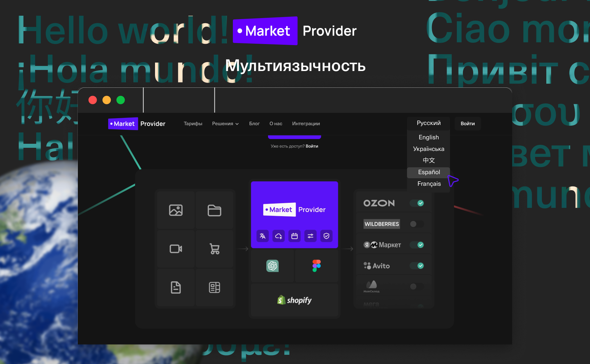
Task: Click the Войти link below access text
Action: (312, 146)
